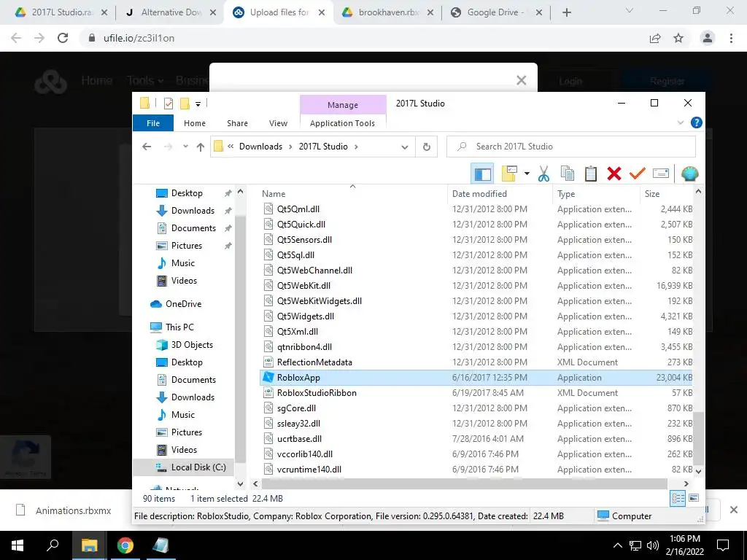Image resolution: width=747 pixels, height=560 pixels.
Task: Switch to the Home ribbon tab
Action: 195,123
